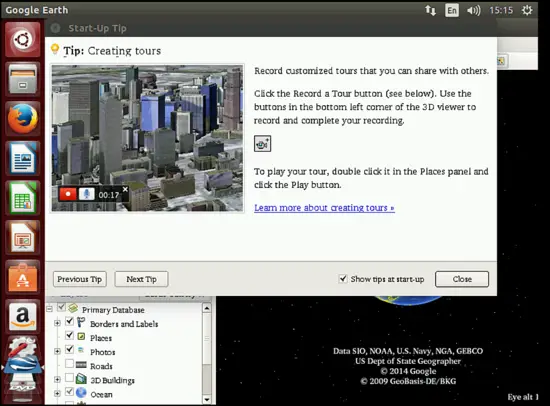Open the system gear menu
The image size is (550, 406).
click(527, 10)
